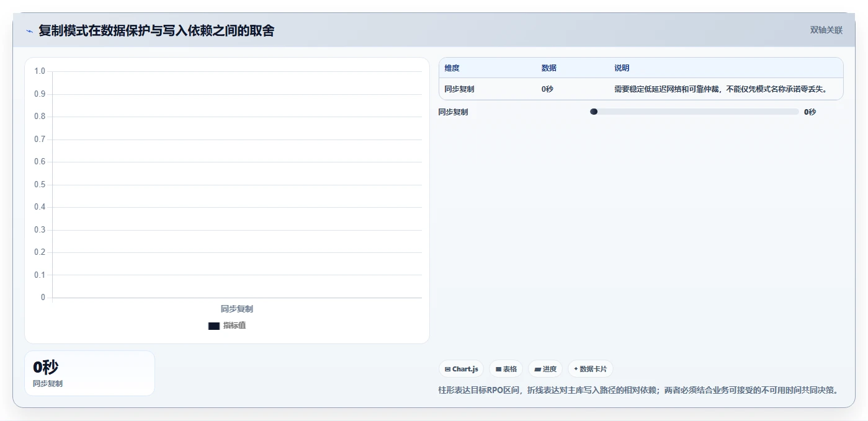Click the title 复制模式在数据保护 heading
Screen dimensions: 868x421
point(156,30)
